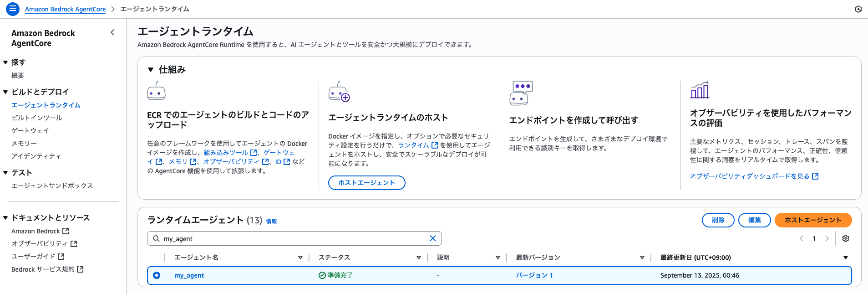Image resolution: width=868 pixels, height=294 pixels.
Task: Open 概要 in the sidebar
Action: [x=18, y=76]
